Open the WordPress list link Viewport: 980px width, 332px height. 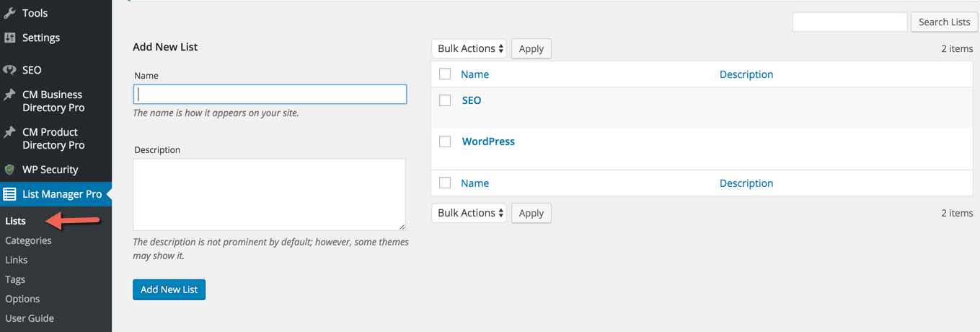coord(488,141)
